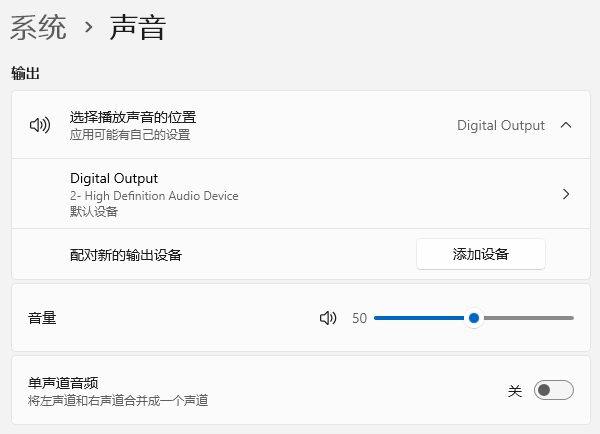Click the 2- High Definition Audio Device subtitle
Viewport: 600px width, 434px height.
pyautogui.click(x=154, y=196)
